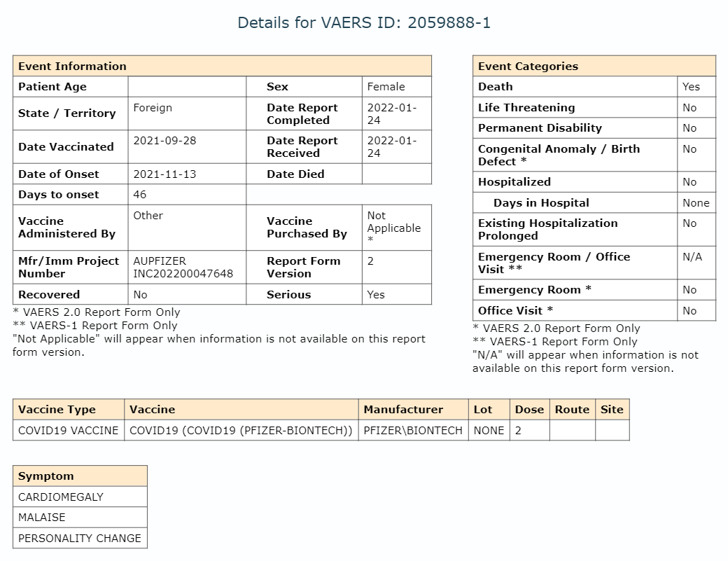Select the Serious value 'Yes'
Viewport: 728px width, 561px height.
pyautogui.click(x=376, y=294)
